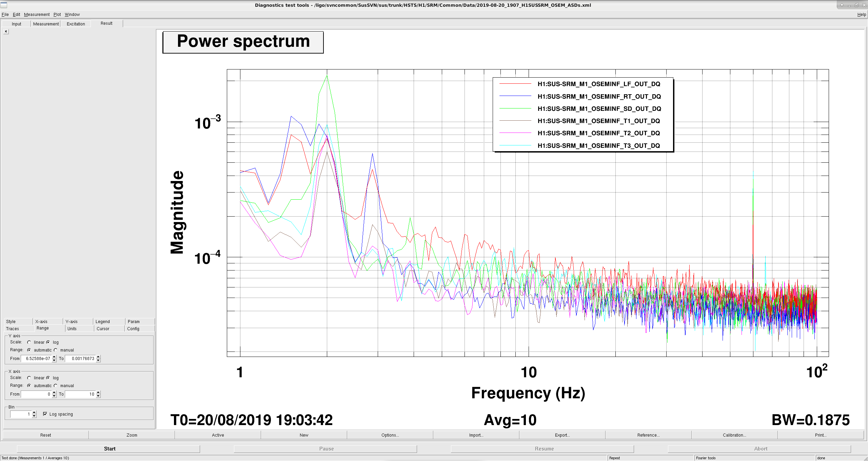The height and width of the screenshot is (461, 868).
Task: Increase the X axis To value
Action: coord(98,393)
